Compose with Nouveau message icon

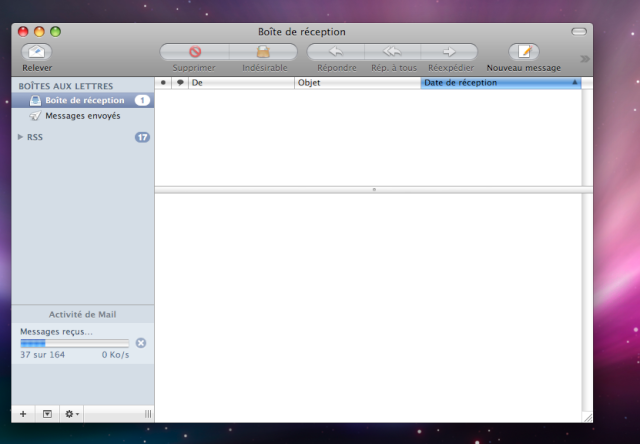[x=524, y=52]
